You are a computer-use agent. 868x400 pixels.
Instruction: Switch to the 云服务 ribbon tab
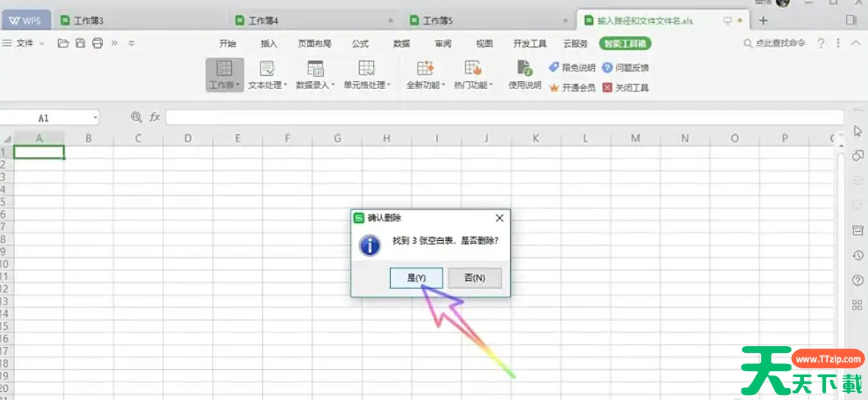pyautogui.click(x=576, y=43)
